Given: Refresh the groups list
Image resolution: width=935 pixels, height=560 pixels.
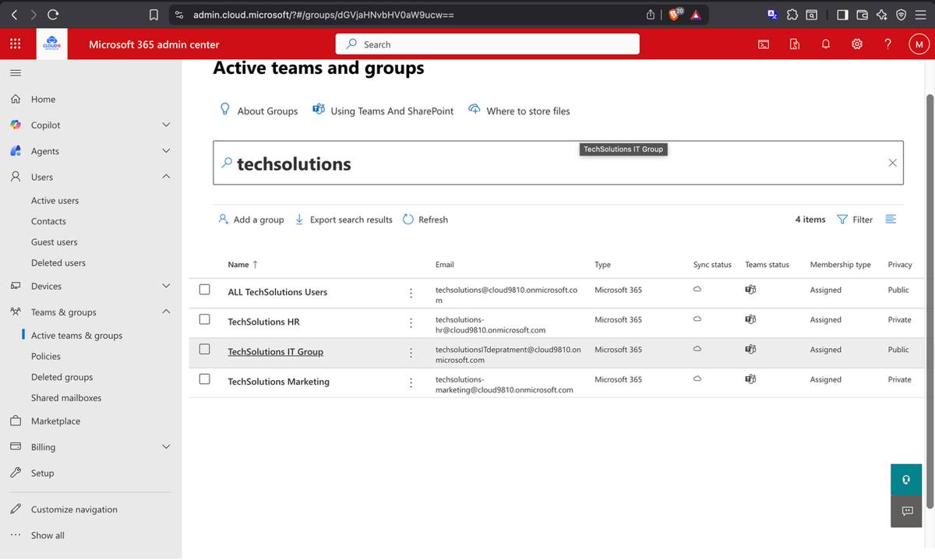Looking at the screenshot, I should [x=425, y=220].
